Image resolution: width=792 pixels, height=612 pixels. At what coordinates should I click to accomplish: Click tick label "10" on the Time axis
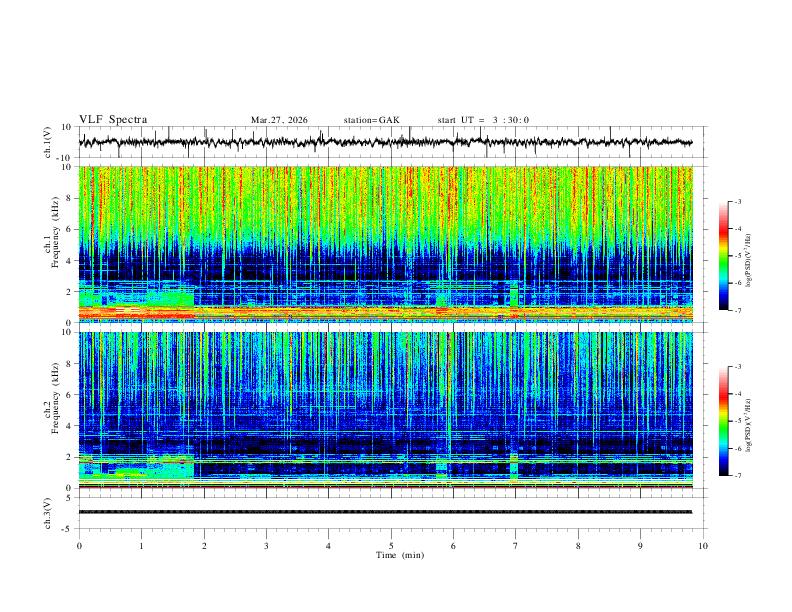click(x=703, y=546)
